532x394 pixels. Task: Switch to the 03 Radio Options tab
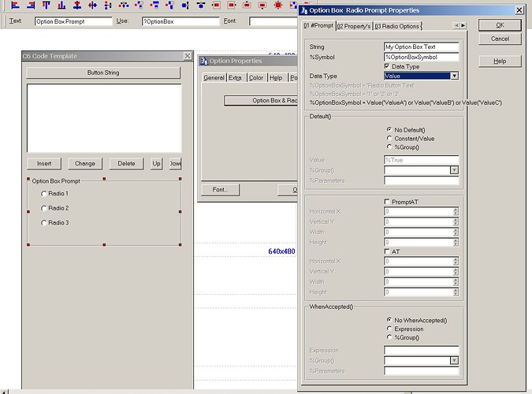[x=396, y=26]
